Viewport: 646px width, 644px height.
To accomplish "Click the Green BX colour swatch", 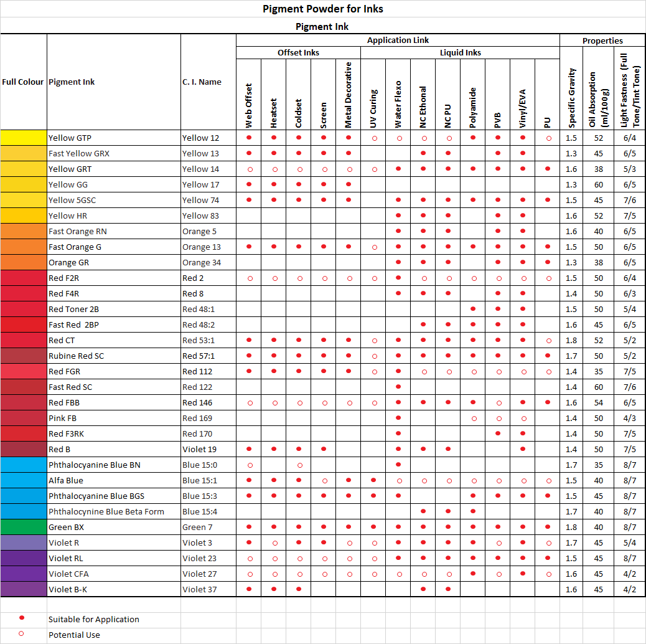I will click(x=24, y=527).
